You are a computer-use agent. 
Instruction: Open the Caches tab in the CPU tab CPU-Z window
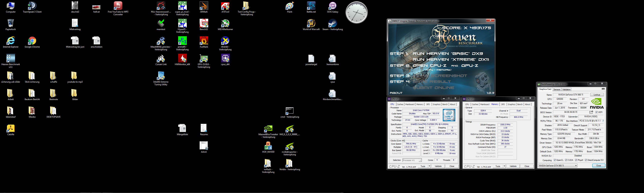(x=400, y=104)
